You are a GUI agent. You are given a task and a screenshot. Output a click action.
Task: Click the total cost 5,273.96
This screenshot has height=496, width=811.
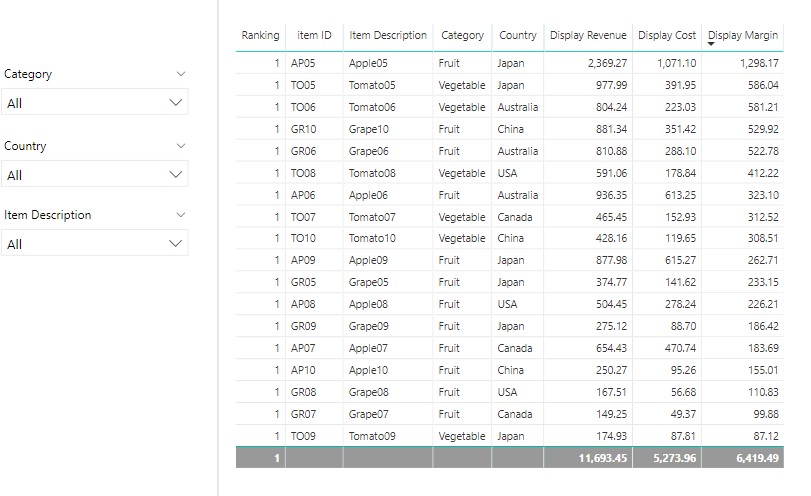(x=674, y=458)
